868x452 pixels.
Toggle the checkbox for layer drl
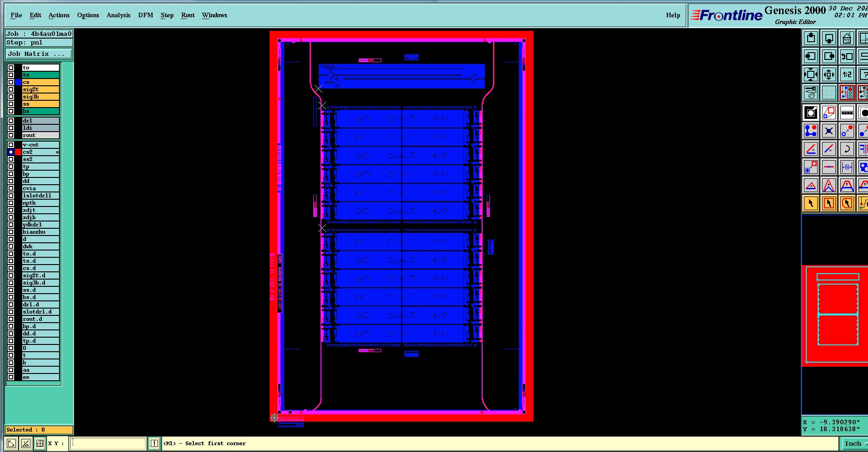[11, 121]
